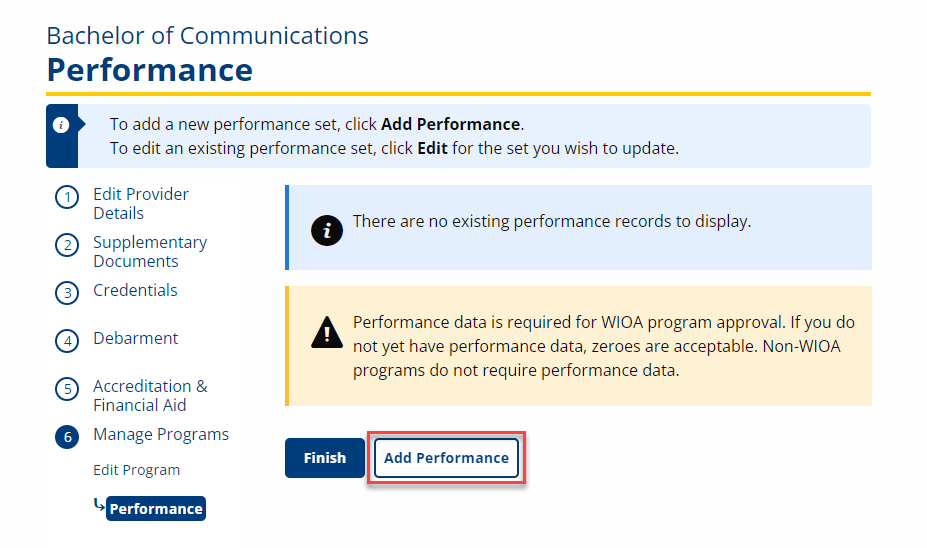The image size is (927, 548).
Task: Click Edit Program sub-item
Action: (x=136, y=470)
